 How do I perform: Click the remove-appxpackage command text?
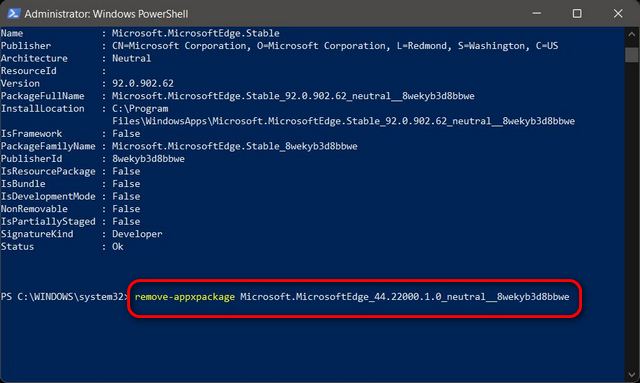pyautogui.click(x=184, y=297)
